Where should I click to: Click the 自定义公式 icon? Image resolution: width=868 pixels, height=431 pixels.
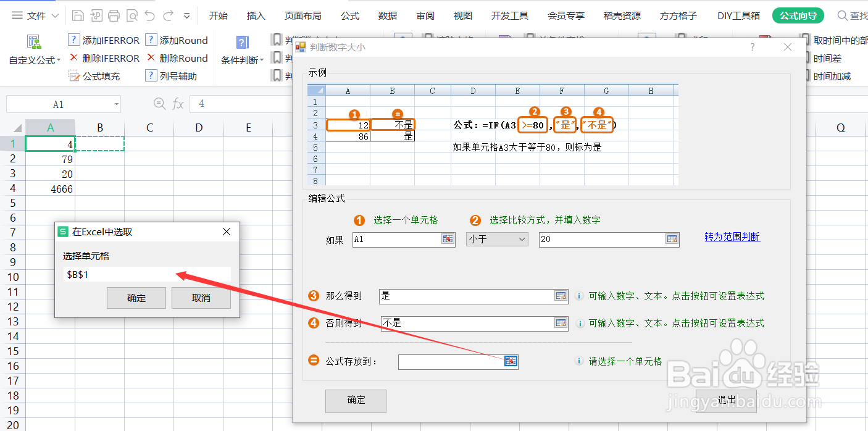(34, 42)
